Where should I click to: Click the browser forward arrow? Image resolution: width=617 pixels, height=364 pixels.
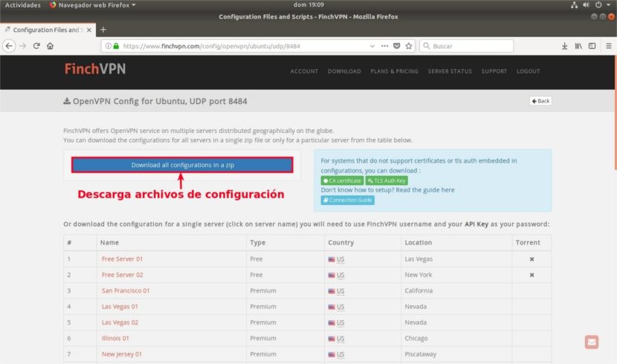23,46
